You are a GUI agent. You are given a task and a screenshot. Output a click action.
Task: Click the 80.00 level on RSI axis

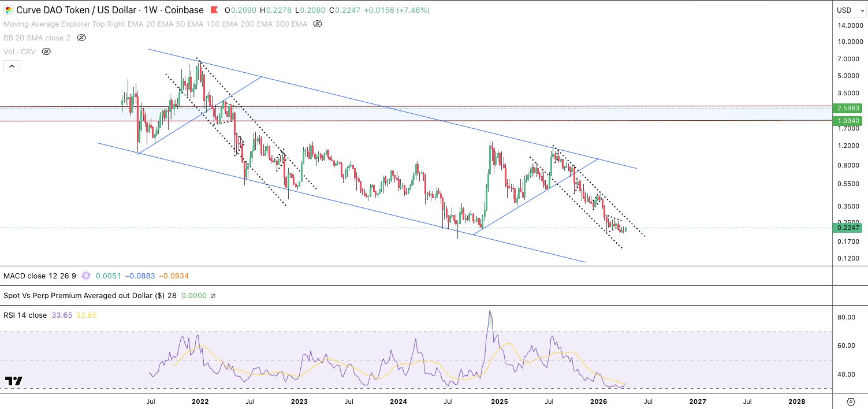click(847, 317)
